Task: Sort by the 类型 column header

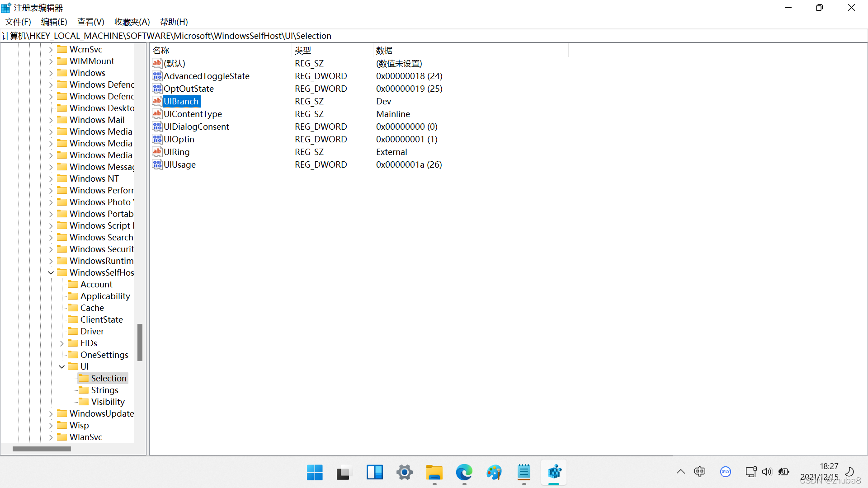Action: [333, 51]
